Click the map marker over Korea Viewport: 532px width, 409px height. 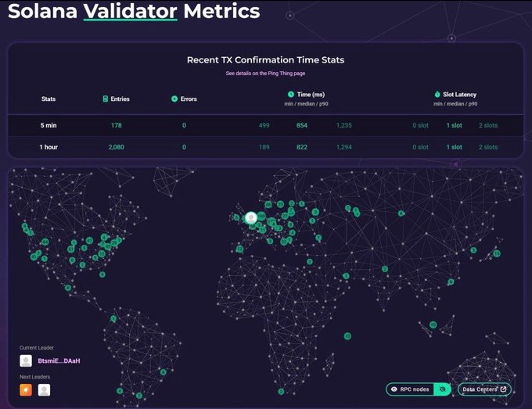coord(473,250)
